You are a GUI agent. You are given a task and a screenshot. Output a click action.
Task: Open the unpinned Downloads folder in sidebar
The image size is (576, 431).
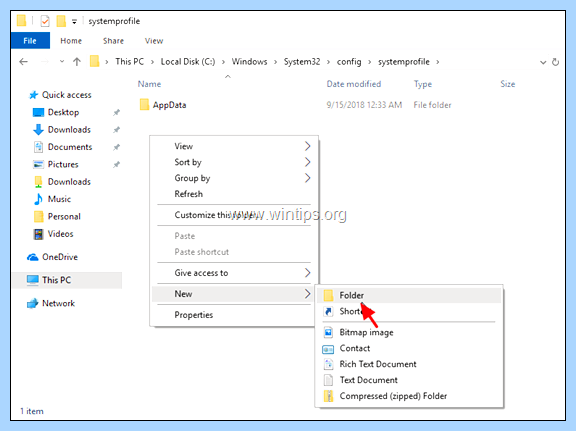(69, 182)
